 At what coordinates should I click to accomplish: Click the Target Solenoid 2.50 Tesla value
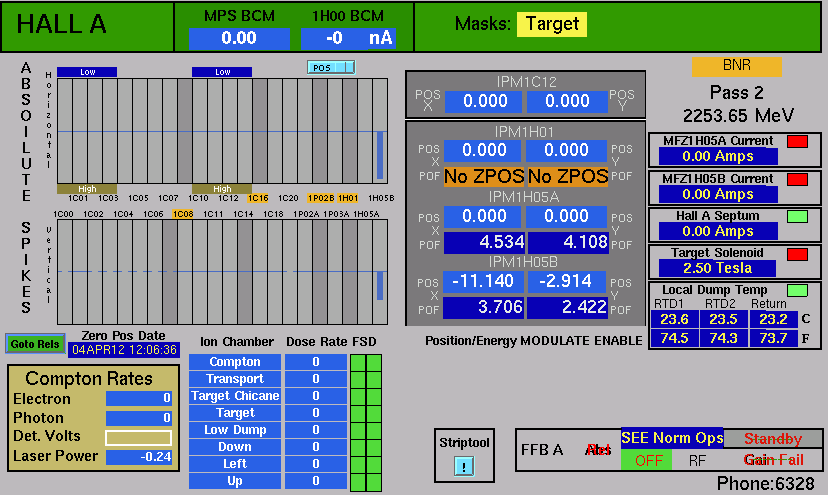(717, 268)
